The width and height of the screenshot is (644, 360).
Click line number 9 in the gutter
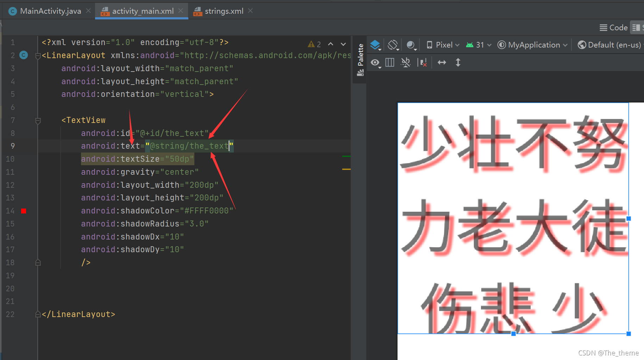click(13, 146)
